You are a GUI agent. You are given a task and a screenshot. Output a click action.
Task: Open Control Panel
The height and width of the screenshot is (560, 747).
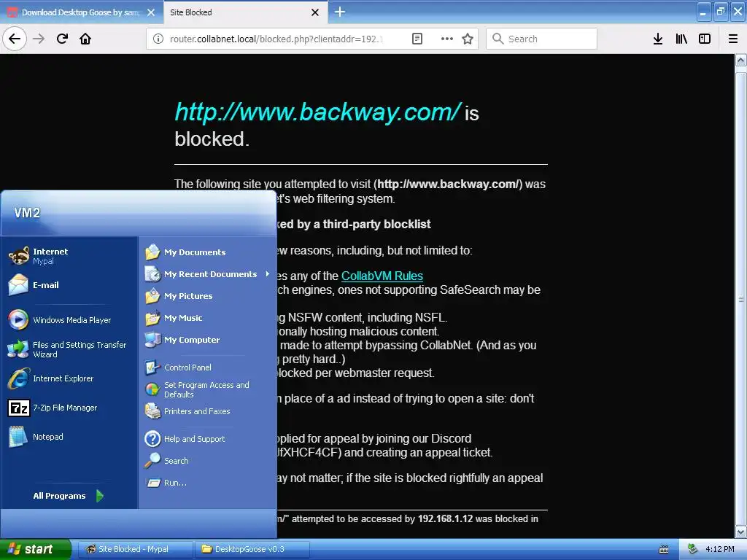207,367
